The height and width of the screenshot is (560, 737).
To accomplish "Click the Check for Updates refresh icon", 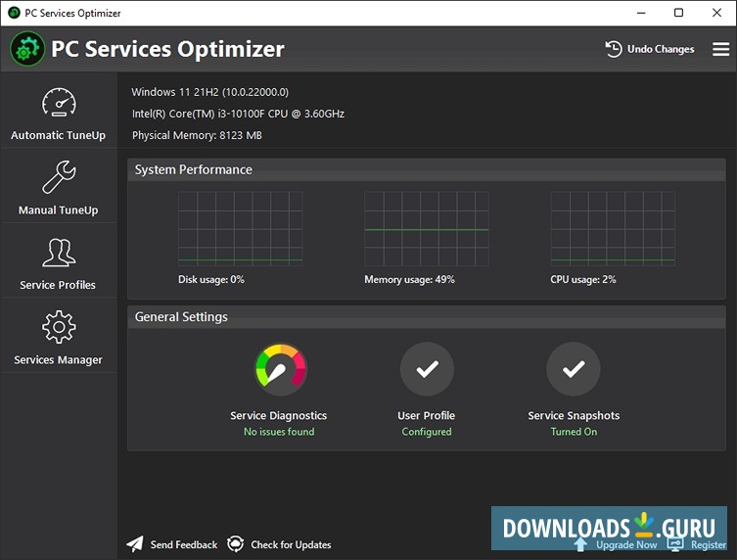I will (236, 544).
